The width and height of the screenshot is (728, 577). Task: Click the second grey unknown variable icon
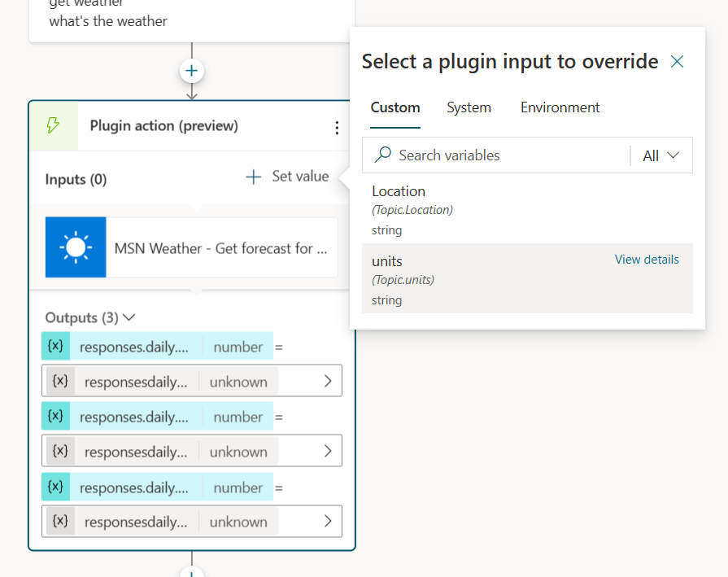[60, 451]
